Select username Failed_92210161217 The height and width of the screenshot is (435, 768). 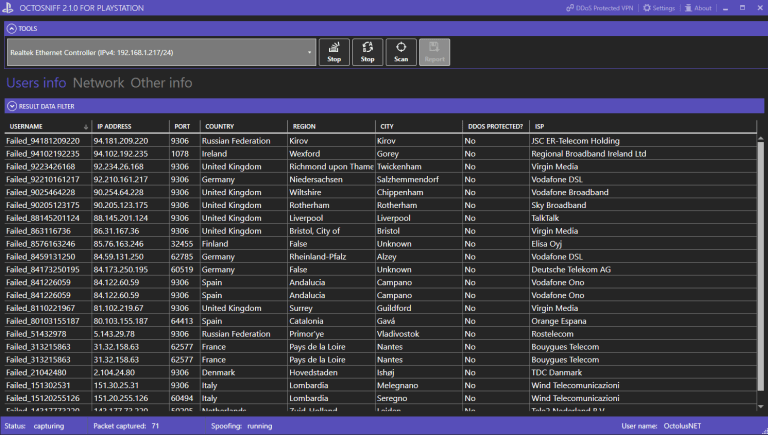coord(43,179)
